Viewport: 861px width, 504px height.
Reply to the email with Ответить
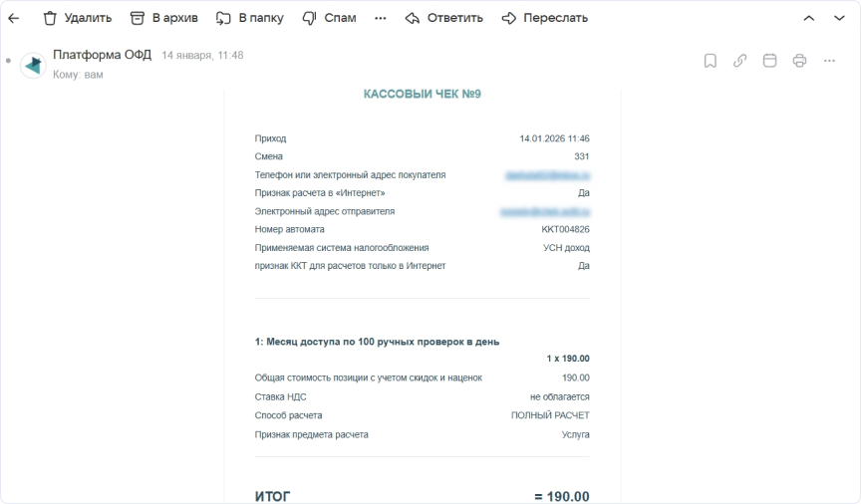coord(444,18)
